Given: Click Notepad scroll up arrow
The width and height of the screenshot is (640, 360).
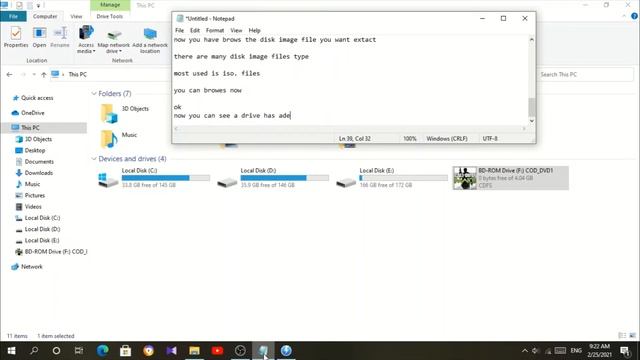Looking at the screenshot, I should click(531, 40).
